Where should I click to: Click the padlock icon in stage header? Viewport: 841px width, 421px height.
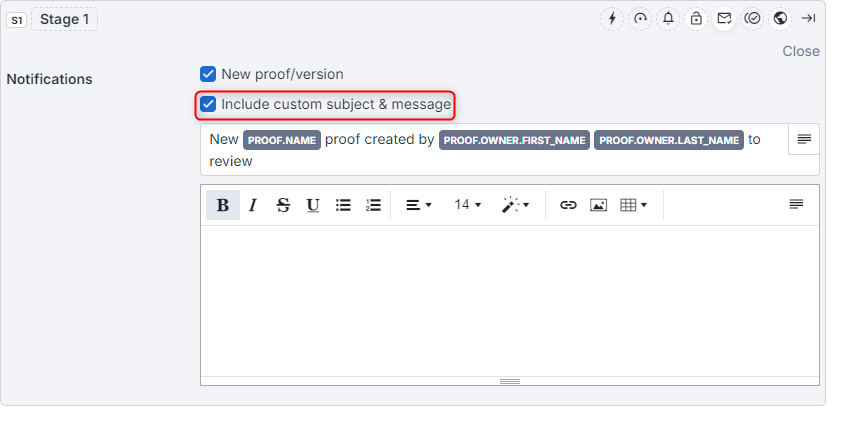click(696, 19)
